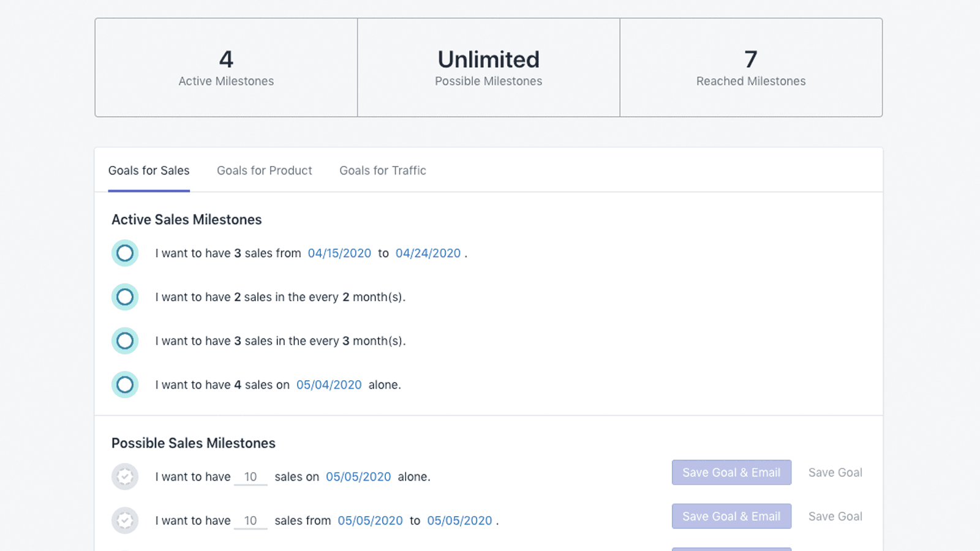The image size is (980, 551).
Task: Click the progress circle beside the 05/04/2020 milestone
Action: click(125, 385)
